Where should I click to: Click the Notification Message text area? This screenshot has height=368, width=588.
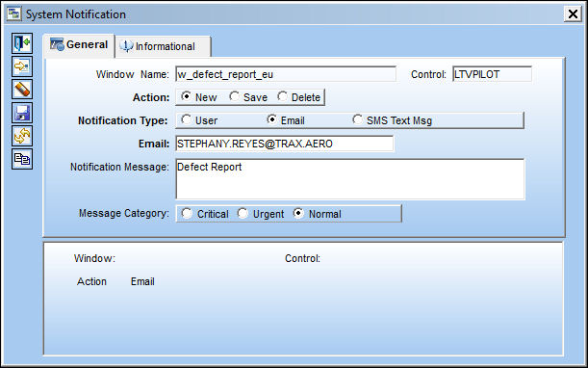coord(350,179)
